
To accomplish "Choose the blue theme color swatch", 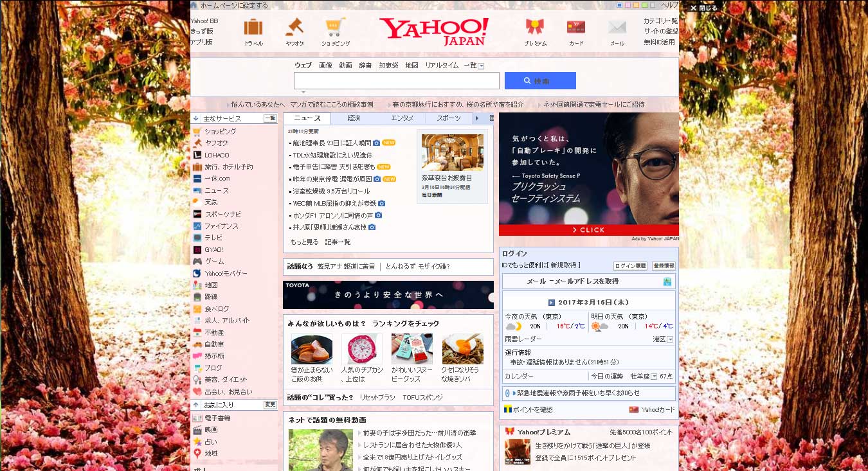I will 619,5.
